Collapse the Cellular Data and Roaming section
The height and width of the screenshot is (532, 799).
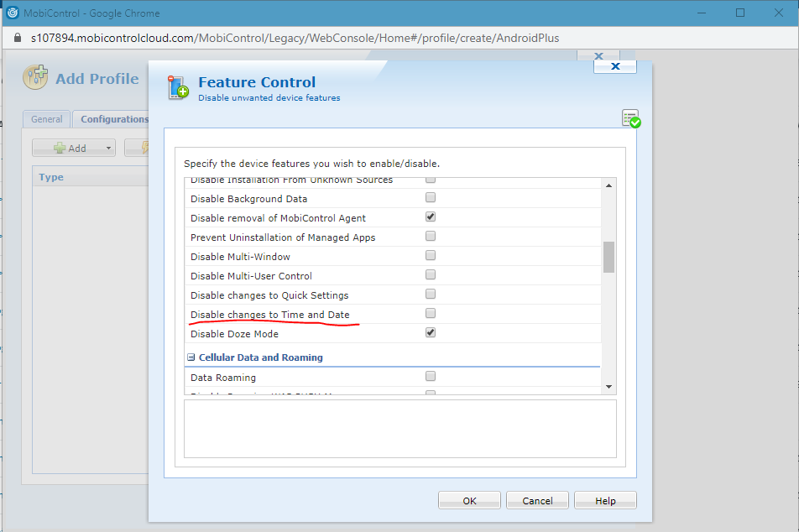pos(191,357)
